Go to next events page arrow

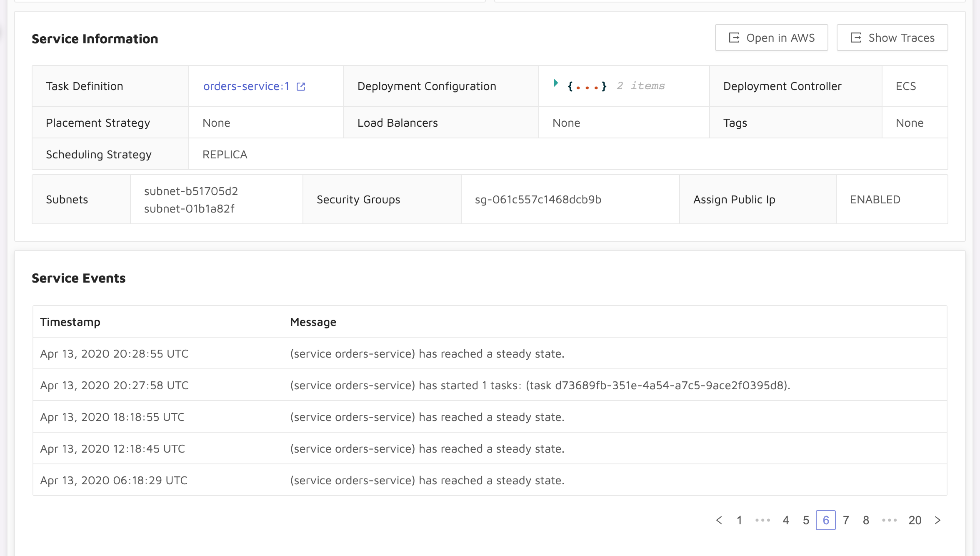pos(937,520)
